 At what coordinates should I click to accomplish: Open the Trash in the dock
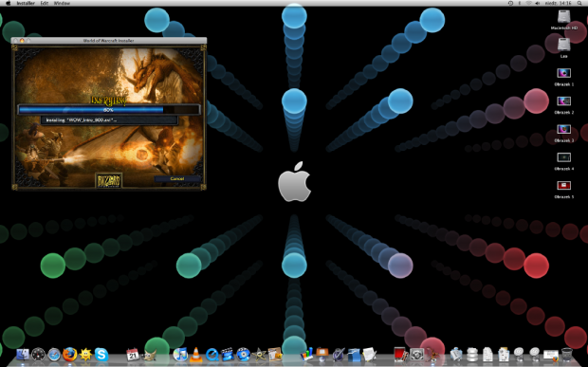[x=566, y=355]
